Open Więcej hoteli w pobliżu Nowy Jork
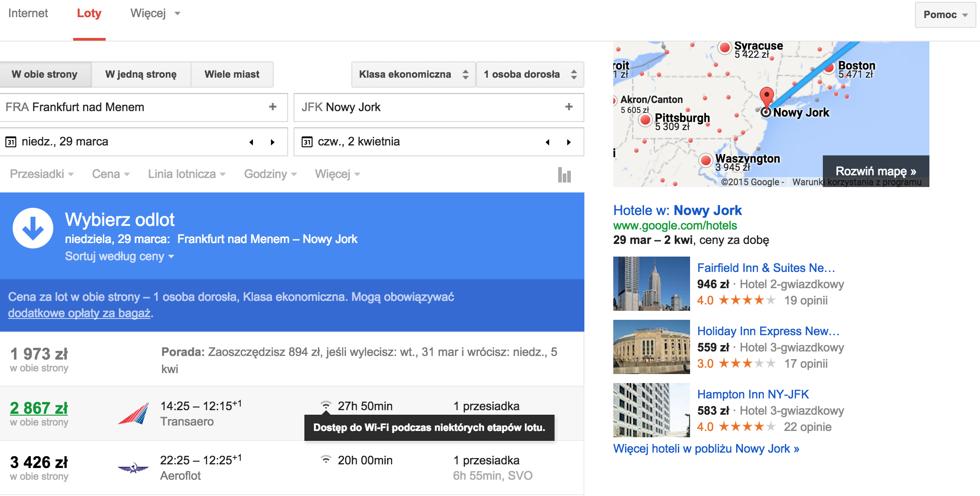980x496 pixels. coord(706,449)
